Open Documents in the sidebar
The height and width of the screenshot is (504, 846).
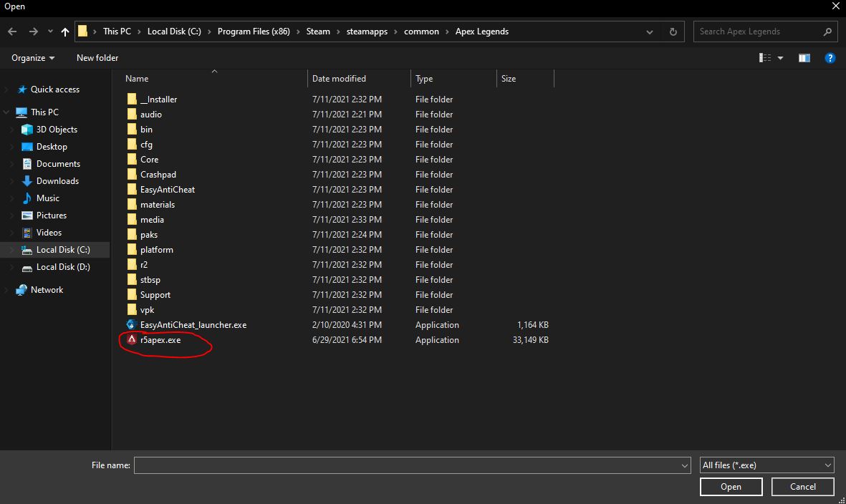coord(58,164)
